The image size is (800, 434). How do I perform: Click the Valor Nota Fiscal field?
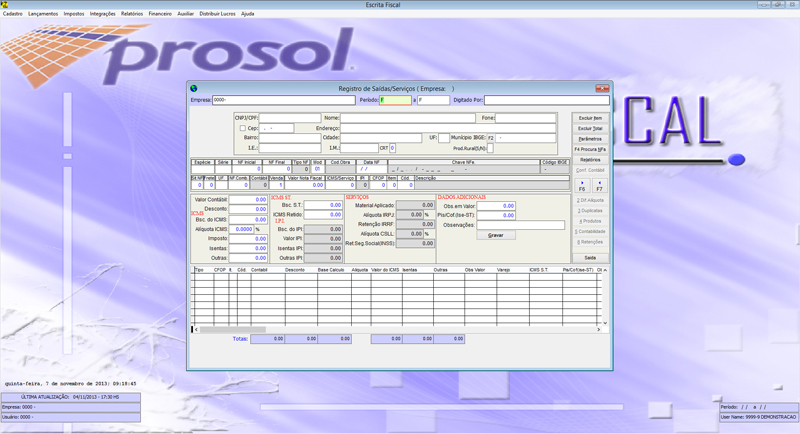point(304,185)
